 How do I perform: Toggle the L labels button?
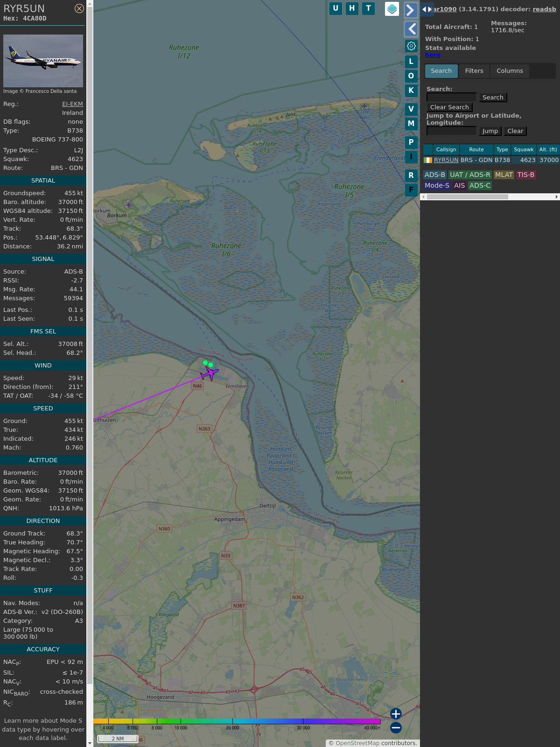click(411, 61)
